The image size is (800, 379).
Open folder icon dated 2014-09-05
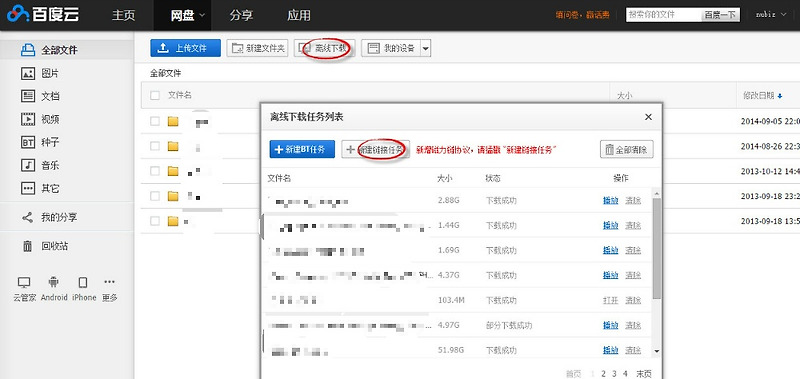pos(173,121)
